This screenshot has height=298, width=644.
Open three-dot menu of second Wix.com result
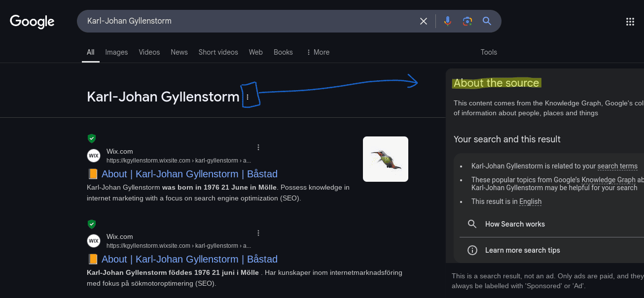(x=258, y=233)
